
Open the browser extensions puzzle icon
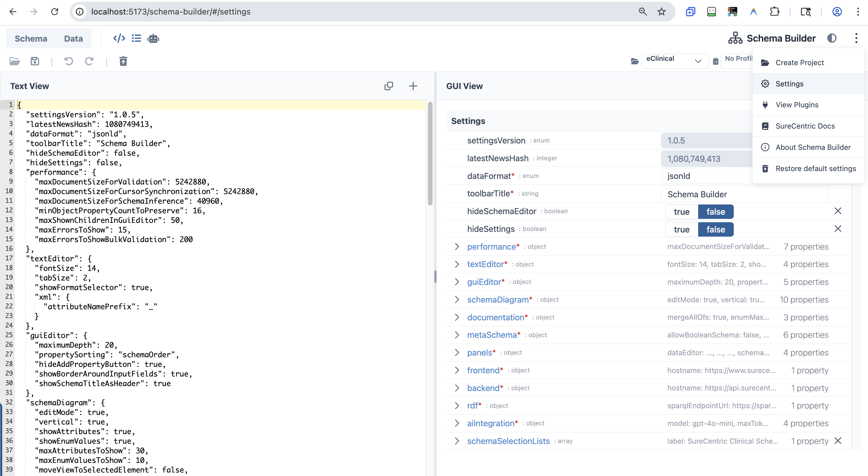pyautogui.click(x=775, y=12)
